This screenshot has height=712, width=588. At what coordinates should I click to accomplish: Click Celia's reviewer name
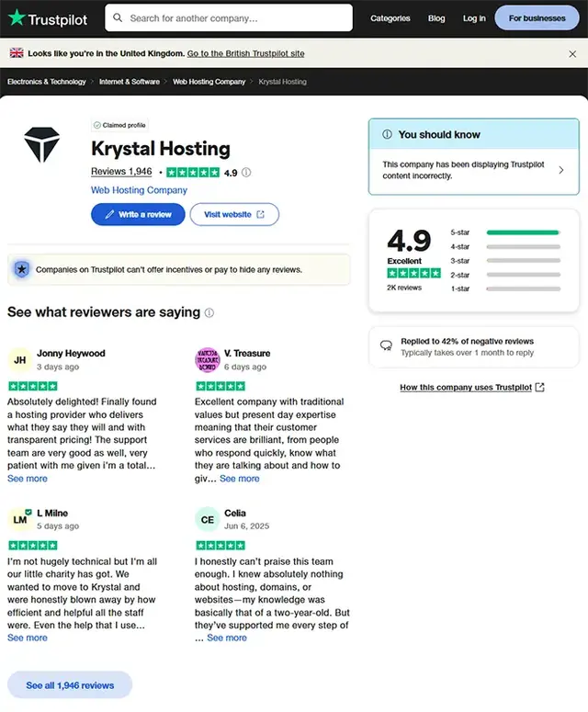click(235, 514)
